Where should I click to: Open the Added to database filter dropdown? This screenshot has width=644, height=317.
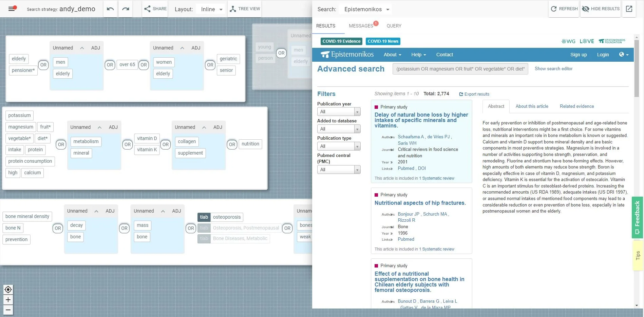(339, 129)
